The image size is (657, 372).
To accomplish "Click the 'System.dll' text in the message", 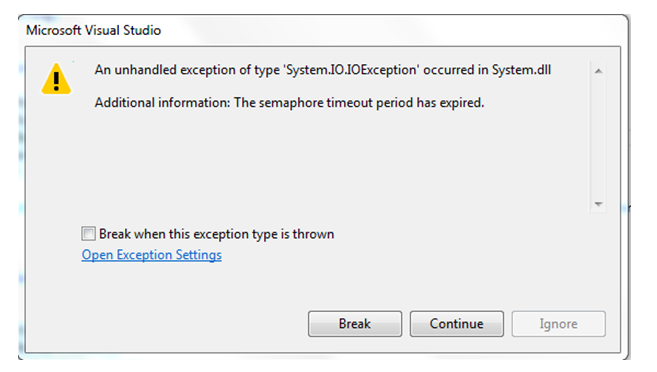I will coord(521,70).
